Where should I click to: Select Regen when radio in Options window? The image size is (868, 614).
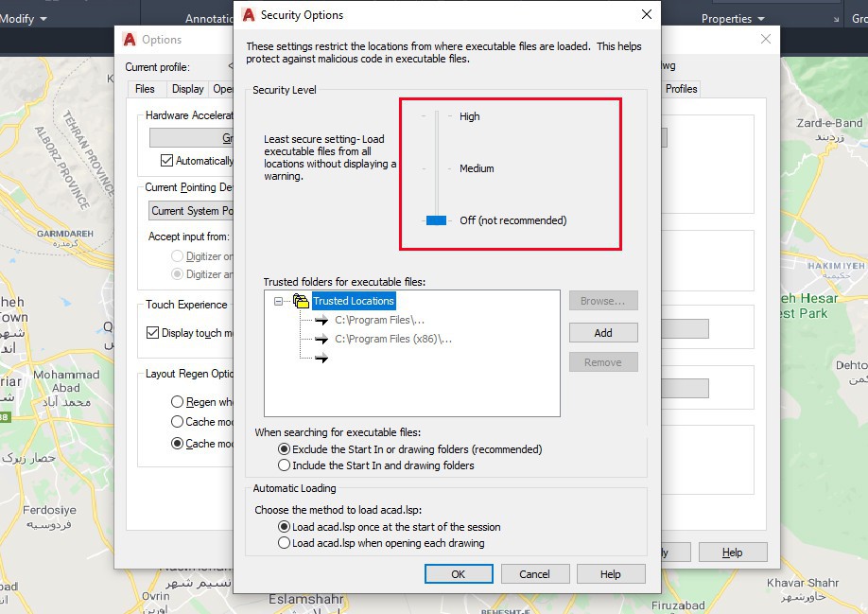pos(177,402)
